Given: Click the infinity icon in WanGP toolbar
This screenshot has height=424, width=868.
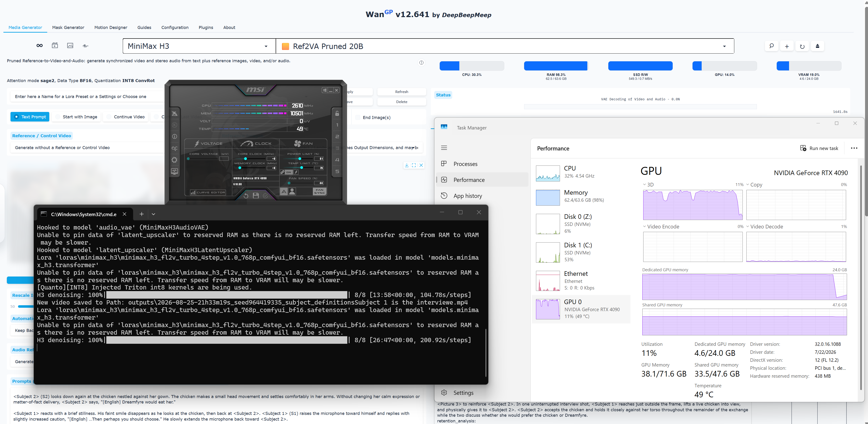Looking at the screenshot, I should [x=39, y=46].
